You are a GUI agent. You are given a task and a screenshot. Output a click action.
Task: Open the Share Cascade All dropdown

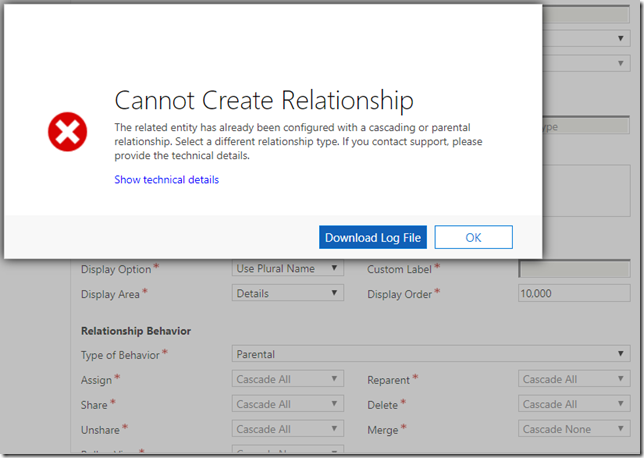click(x=288, y=404)
